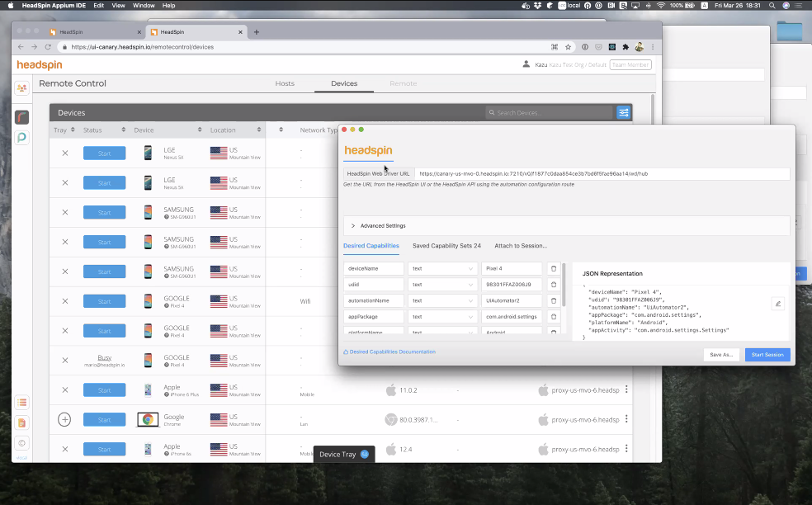Open type dropdown for appPackage capability
The height and width of the screenshot is (505, 812).
(x=442, y=316)
